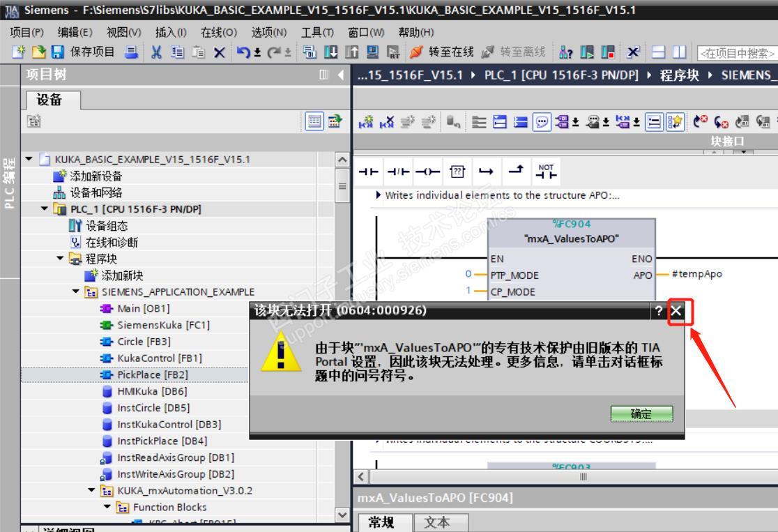Click the Cut scissors icon

pos(156,52)
